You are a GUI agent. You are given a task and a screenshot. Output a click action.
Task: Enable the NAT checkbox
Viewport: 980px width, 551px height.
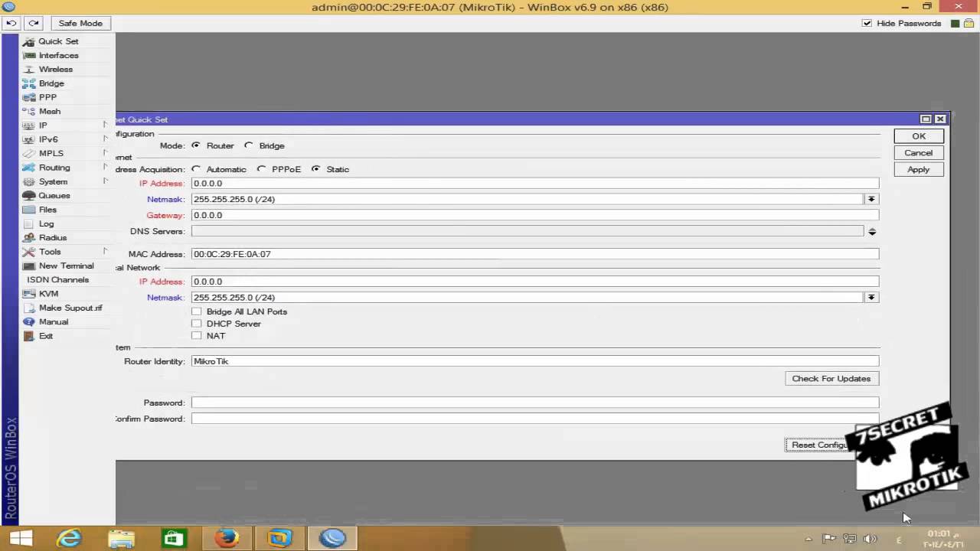pos(197,336)
